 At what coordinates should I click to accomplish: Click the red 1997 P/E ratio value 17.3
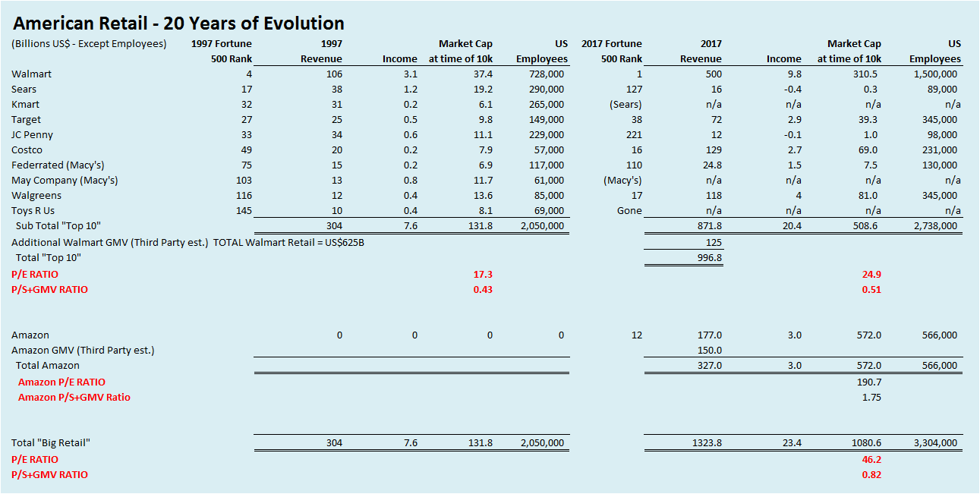point(483,274)
